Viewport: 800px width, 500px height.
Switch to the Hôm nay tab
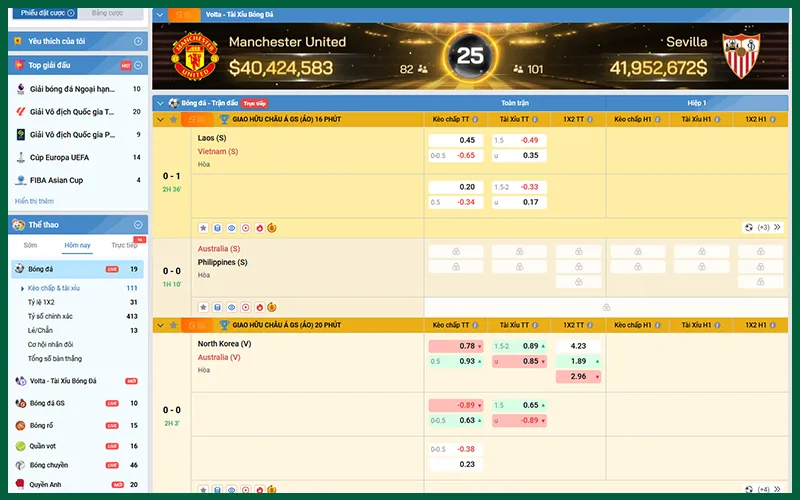78,245
